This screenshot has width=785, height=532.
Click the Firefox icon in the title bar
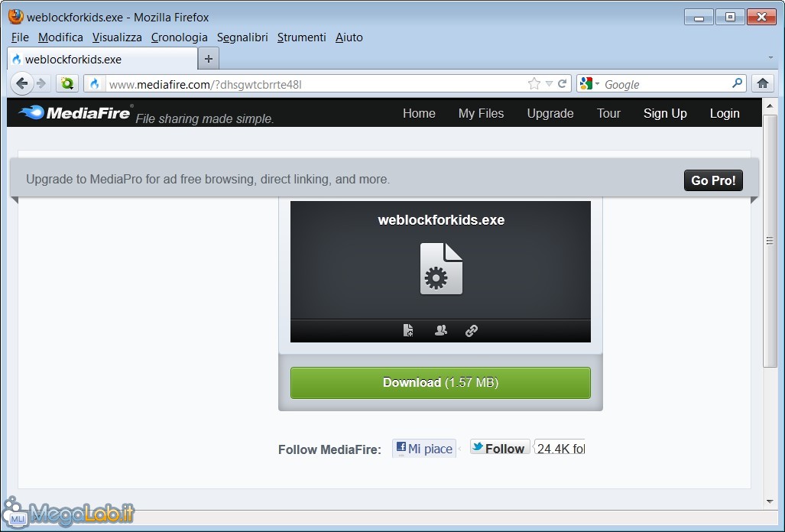click(x=15, y=16)
